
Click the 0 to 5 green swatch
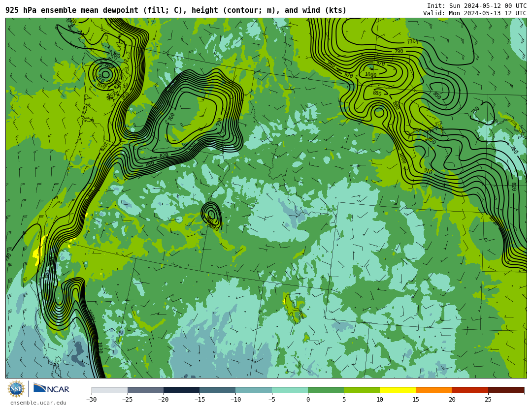pos(326,390)
